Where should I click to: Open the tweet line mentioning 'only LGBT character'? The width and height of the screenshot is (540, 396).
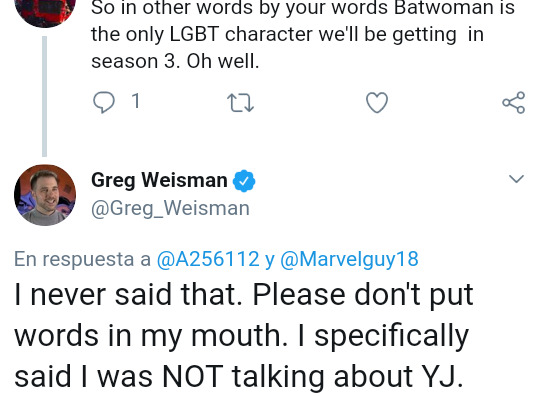tap(288, 34)
